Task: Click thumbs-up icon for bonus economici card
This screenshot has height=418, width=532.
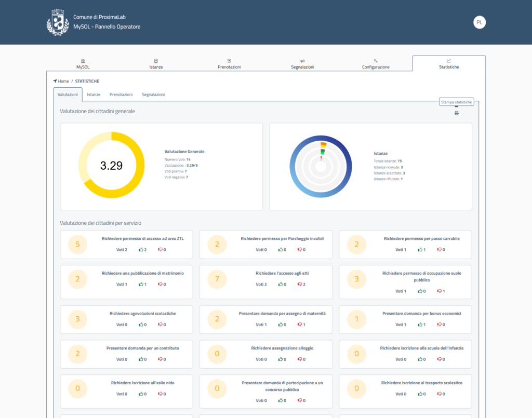Action: coord(420,325)
